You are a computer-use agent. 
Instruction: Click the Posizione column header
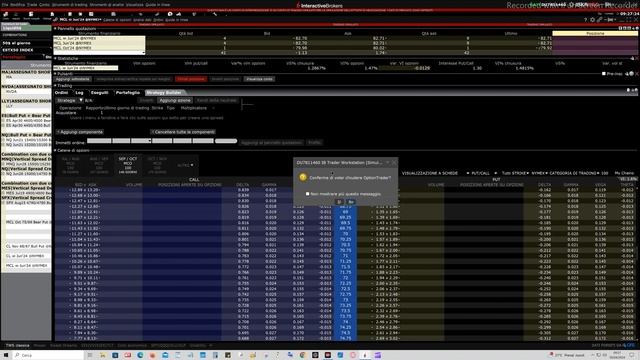coord(595,33)
